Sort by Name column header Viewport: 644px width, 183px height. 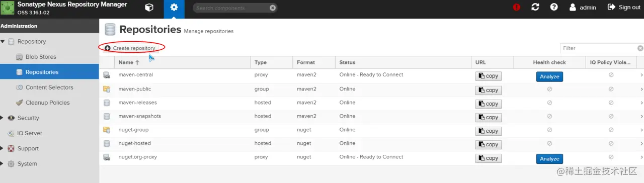[x=182, y=62]
